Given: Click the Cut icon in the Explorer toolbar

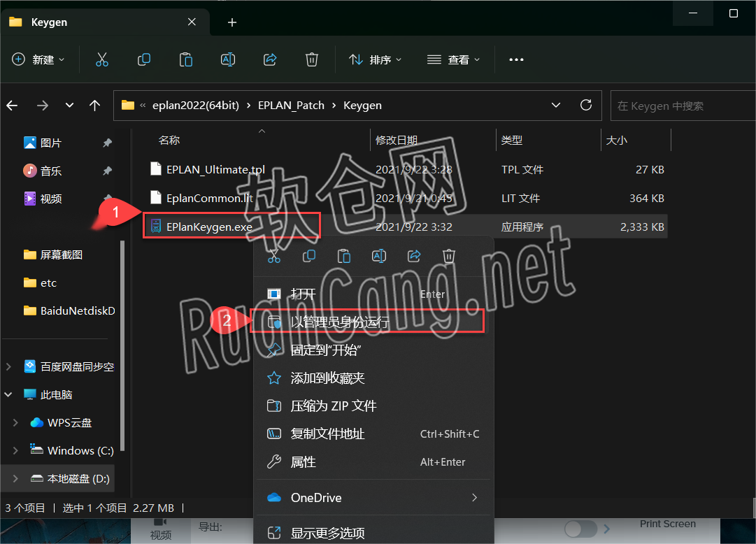Looking at the screenshot, I should pos(102,59).
